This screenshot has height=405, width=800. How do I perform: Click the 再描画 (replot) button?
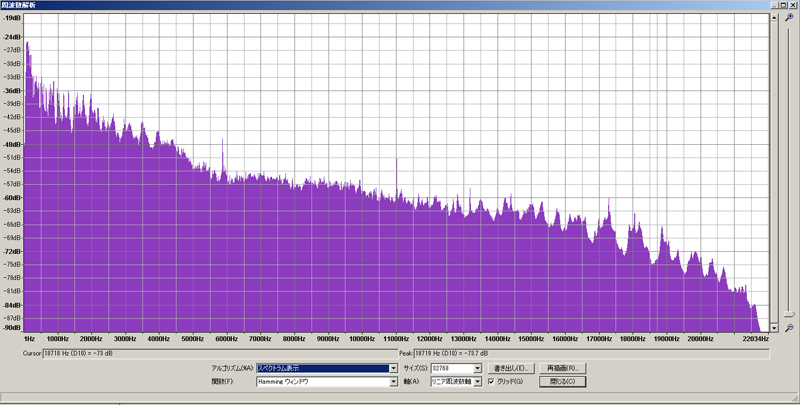[562, 368]
